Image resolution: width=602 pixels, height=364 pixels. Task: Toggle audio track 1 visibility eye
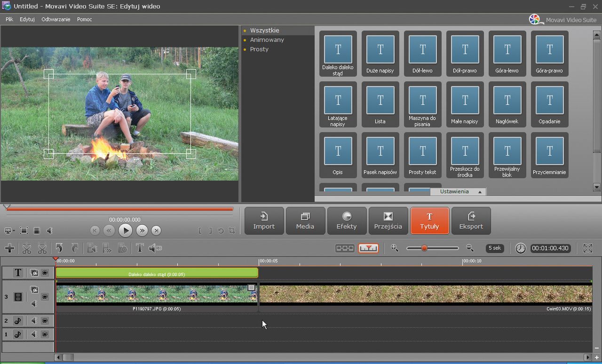[45, 334]
